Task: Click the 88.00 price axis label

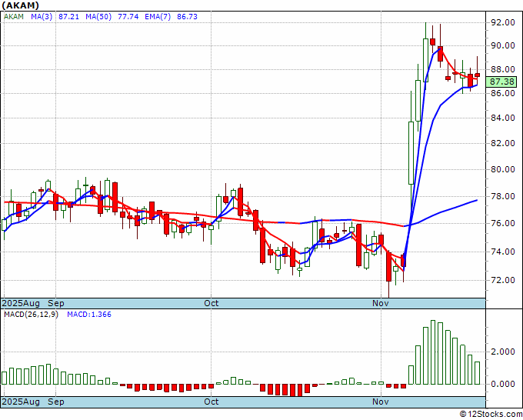Action: pos(503,70)
